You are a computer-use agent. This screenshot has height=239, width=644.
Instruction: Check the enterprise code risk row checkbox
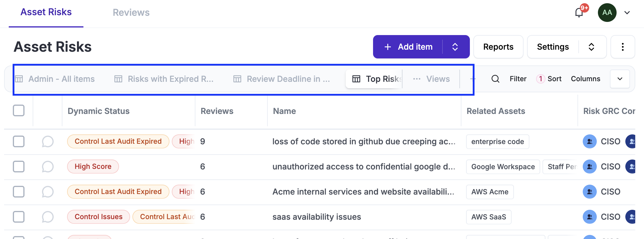[x=19, y=142]
